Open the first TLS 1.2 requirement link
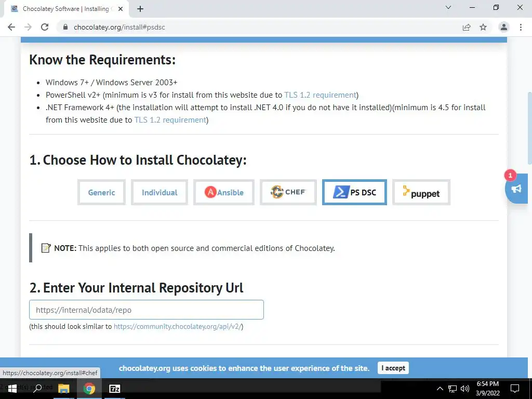 tap(320, 95)
